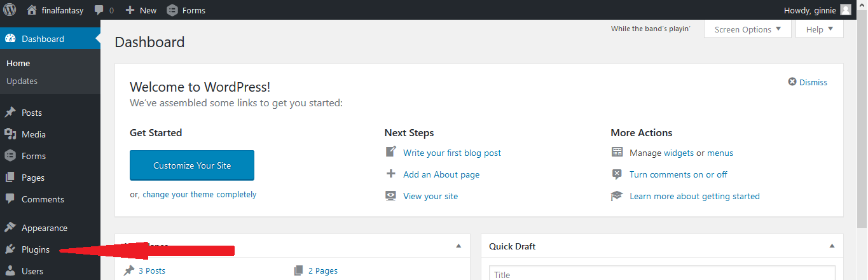Open Updates under Dashboard
Screen dimensions: 868x280
coord(22,81)
